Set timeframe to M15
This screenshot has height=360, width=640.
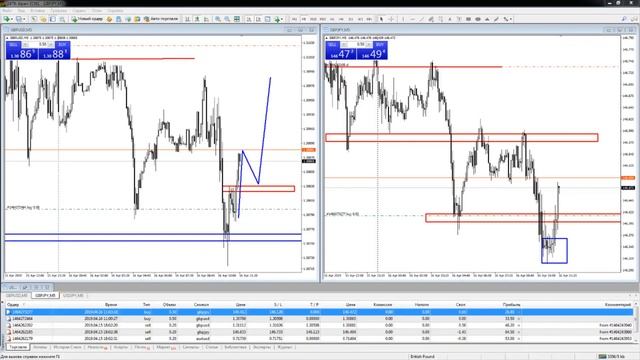coord(313,19)
